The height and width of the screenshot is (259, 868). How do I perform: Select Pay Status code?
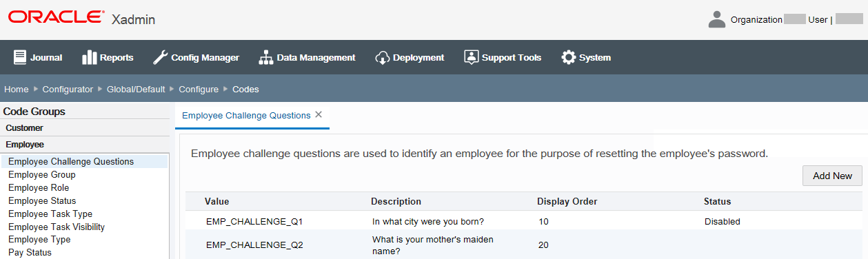[x=30, y=252]
